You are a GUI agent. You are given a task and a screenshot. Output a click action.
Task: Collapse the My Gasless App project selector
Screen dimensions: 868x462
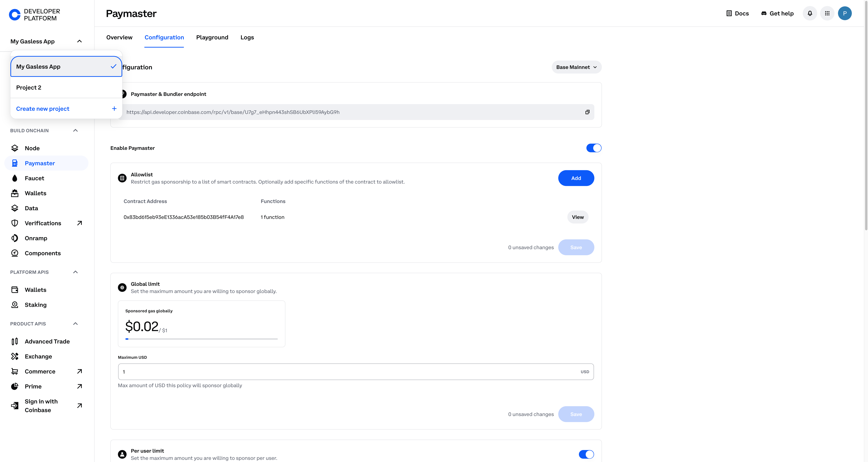tap(80, 41)
